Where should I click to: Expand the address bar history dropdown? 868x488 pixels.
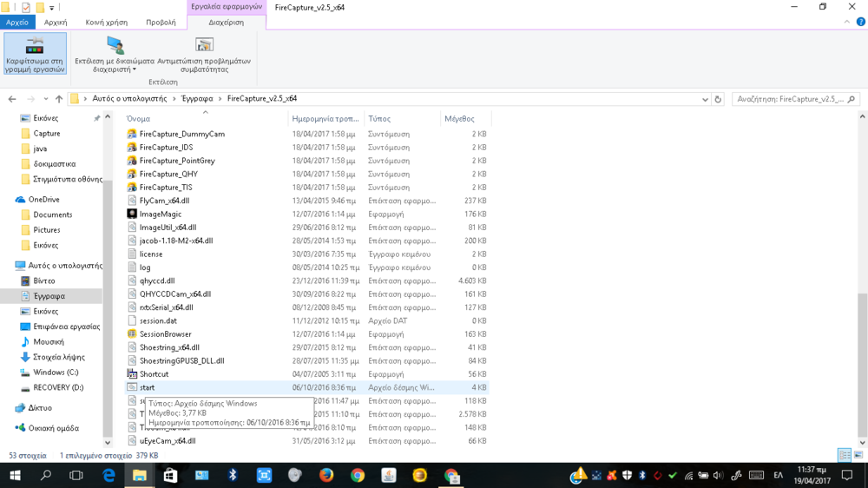tap(705, 99)
